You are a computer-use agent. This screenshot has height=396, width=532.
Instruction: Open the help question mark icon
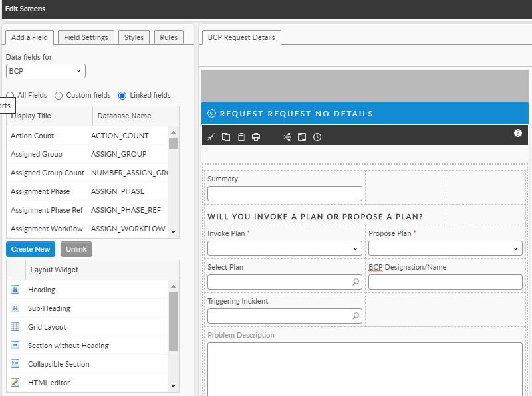click(x=518, y=133)
